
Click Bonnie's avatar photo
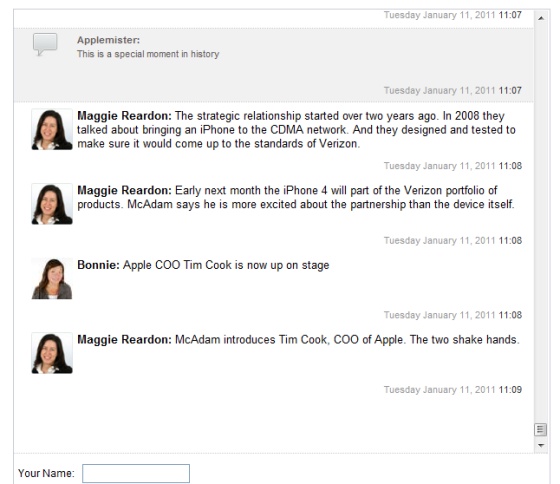(52, 279)
